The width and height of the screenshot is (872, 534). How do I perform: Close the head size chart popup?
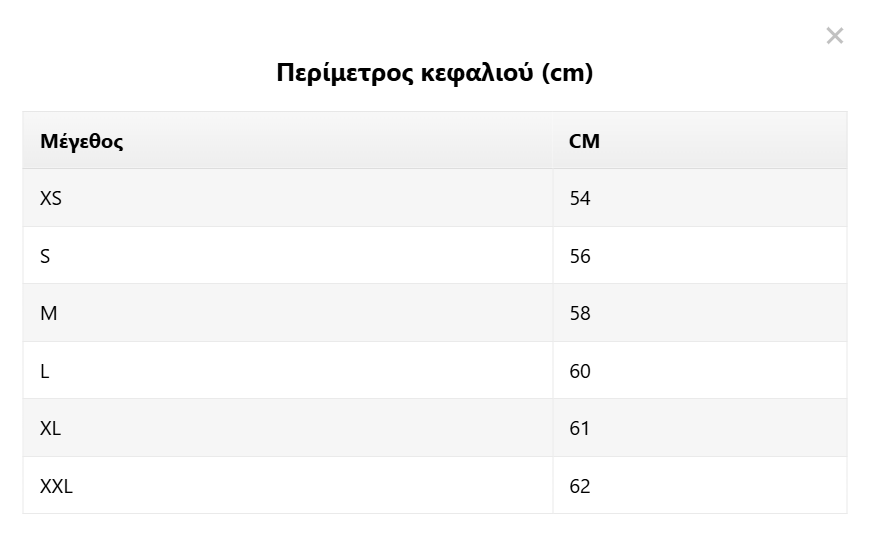coord(834,36)
